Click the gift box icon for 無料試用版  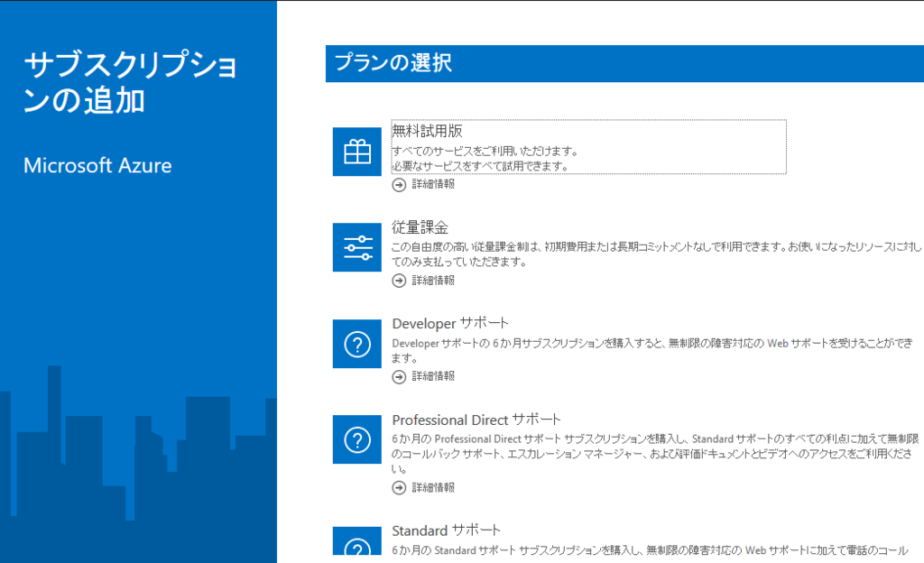click(357, 152)
